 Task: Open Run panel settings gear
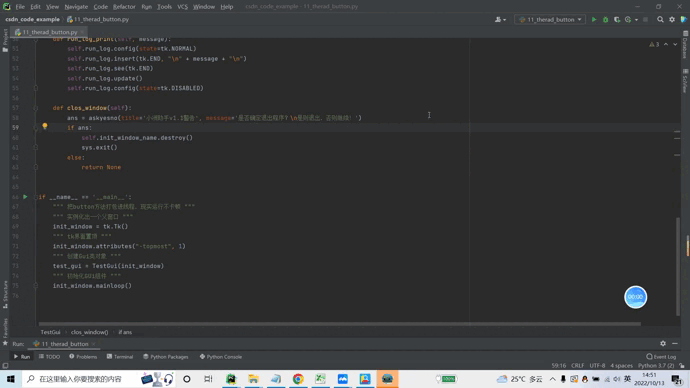663,344
